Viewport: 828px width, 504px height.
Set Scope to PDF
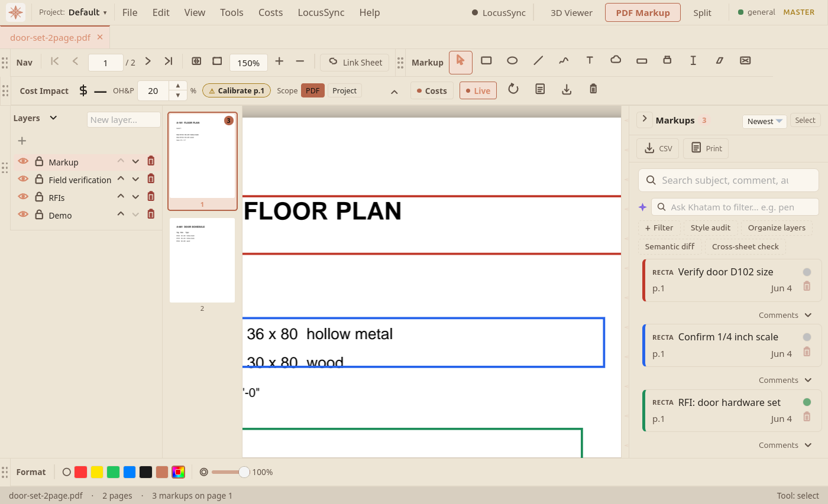coord(312,90)
